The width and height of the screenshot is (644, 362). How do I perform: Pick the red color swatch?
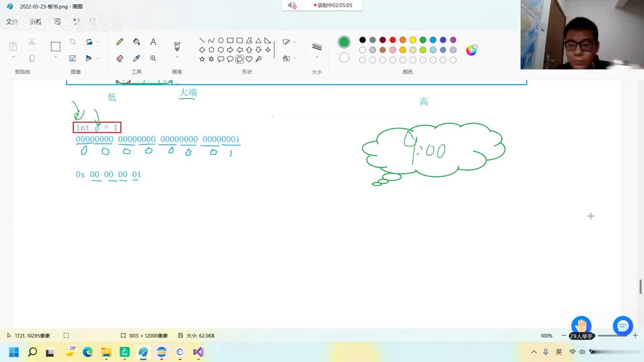392,40
